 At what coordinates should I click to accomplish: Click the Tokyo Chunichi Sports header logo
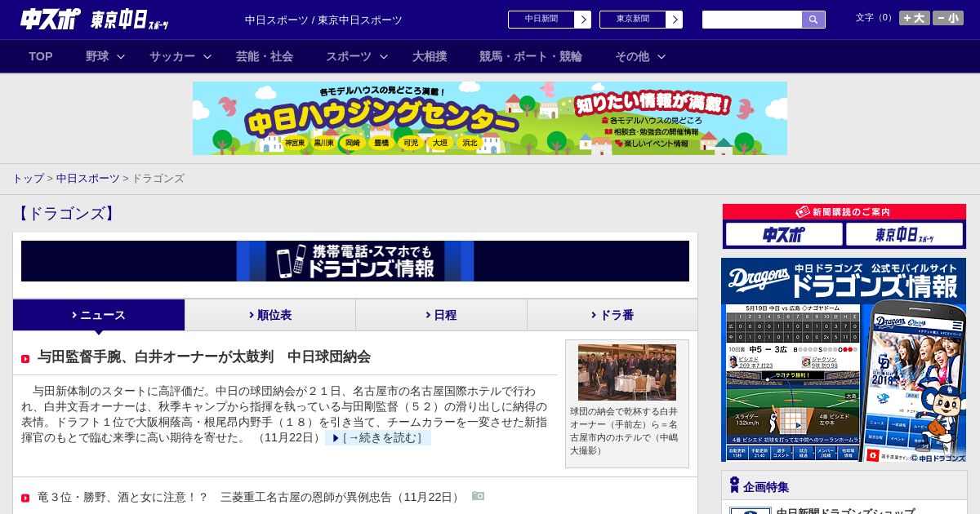(x=130, y=19)
